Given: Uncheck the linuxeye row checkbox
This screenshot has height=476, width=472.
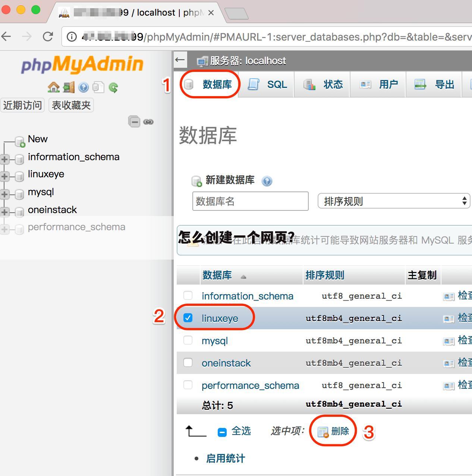Looking at the screenshot, I should [188, 318].
